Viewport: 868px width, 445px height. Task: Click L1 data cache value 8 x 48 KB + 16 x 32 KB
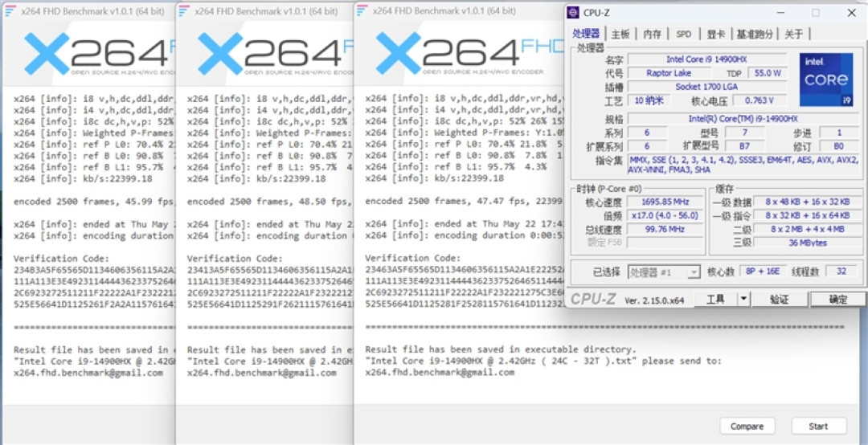tap(807, 202)
